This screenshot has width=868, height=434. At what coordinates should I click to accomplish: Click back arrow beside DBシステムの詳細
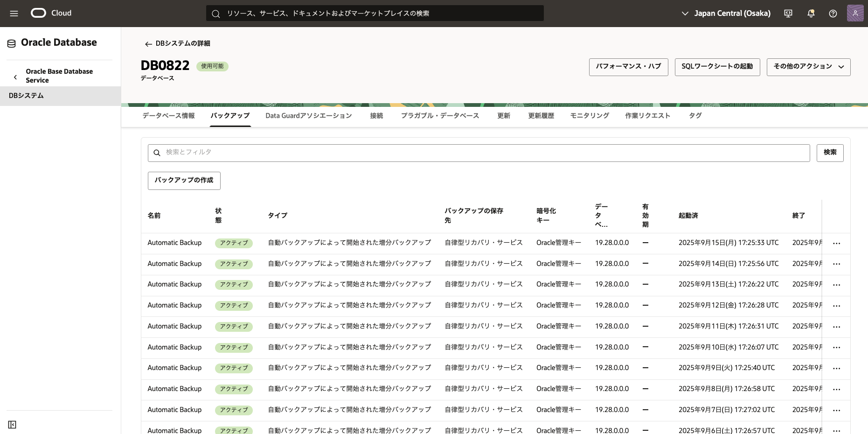click(x=148, y=44)
